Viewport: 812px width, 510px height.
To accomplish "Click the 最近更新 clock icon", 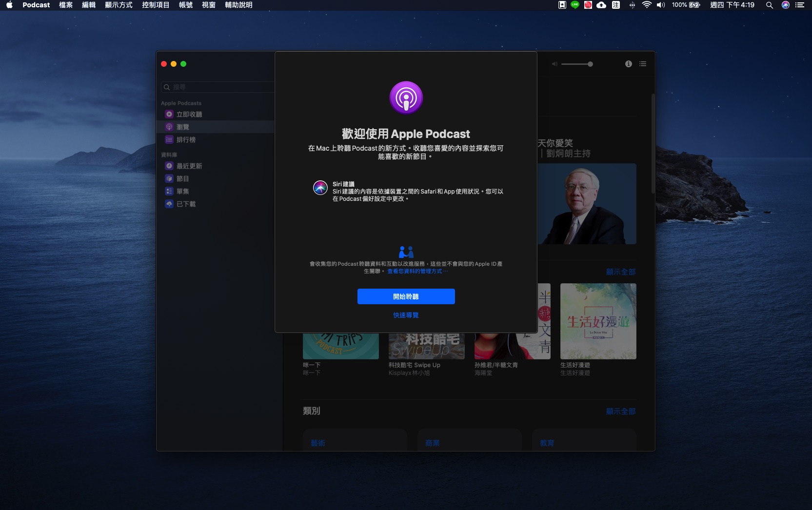I will pyautogui.click(x=169, y=166).
